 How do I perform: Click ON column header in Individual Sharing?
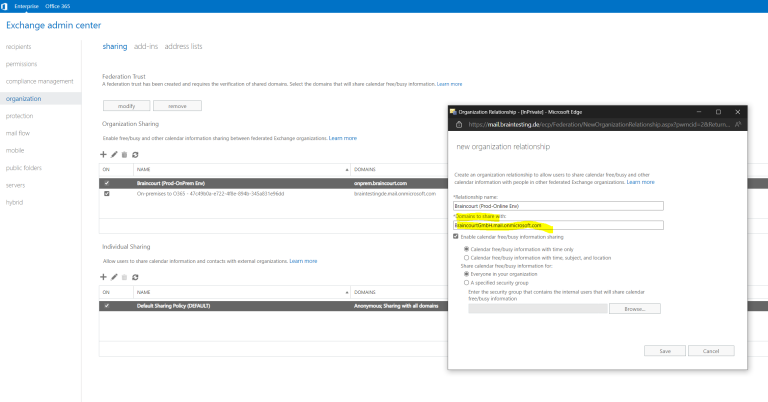[106, 292]
